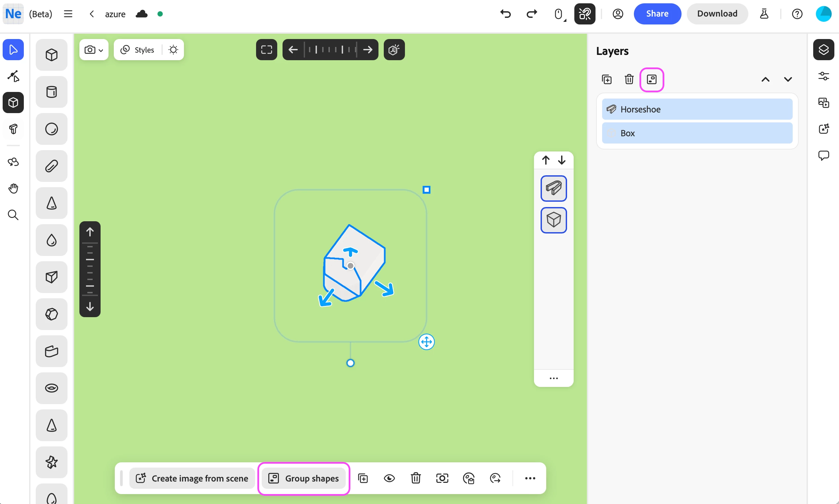
Task: Click the horizontal rotation slider ticks
Action: (330, 50)
